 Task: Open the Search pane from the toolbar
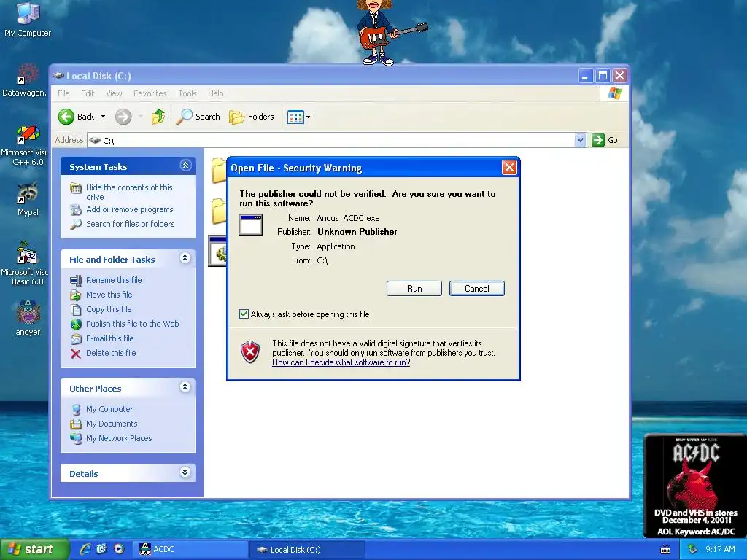point(198,117)
